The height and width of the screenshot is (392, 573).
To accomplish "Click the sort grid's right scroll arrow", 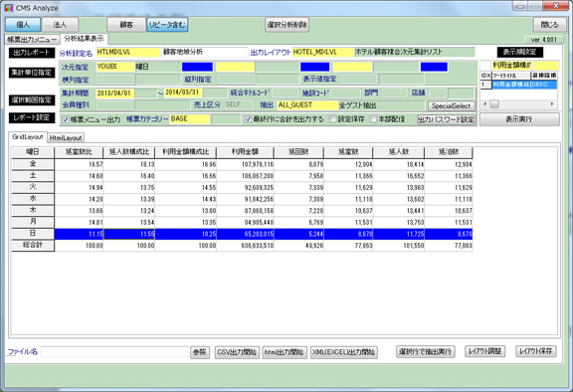I will [x=552, y=104].
